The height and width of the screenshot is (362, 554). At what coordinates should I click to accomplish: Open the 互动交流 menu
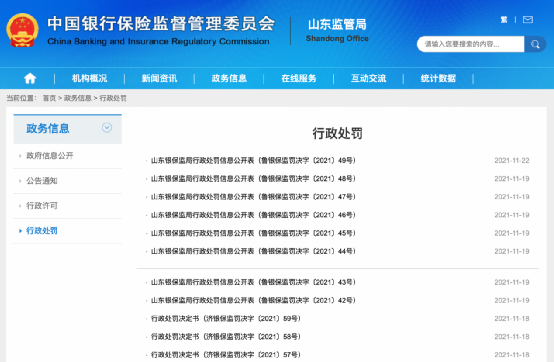pyautogui.click(x=368, y=78)
